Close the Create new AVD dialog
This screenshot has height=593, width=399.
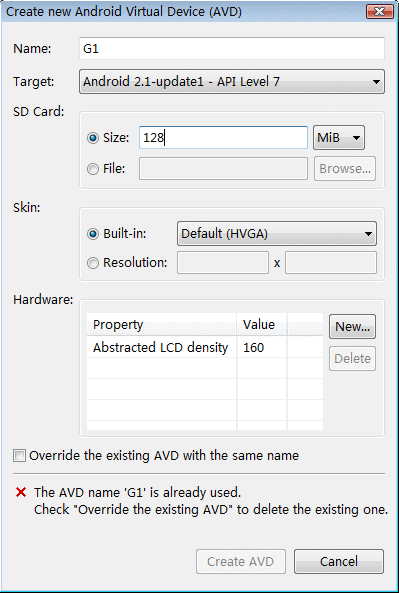point(380,11)
